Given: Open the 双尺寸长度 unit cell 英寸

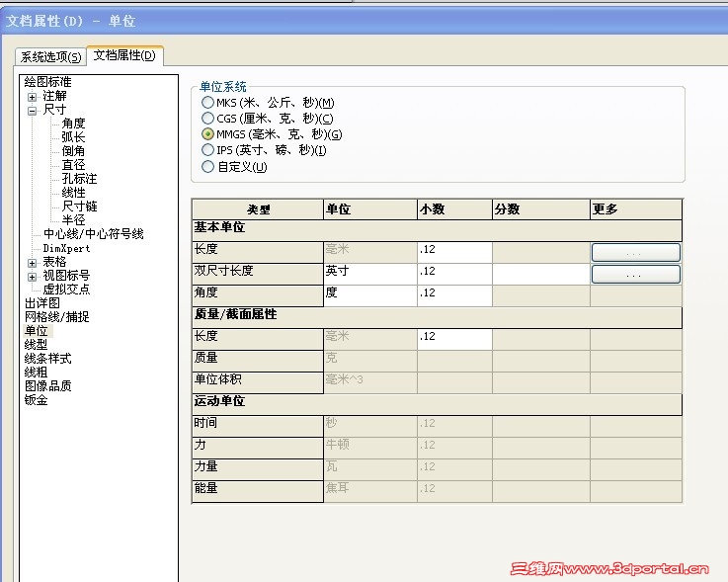Looking at the screenshot, I should click(x=370, y=274).
